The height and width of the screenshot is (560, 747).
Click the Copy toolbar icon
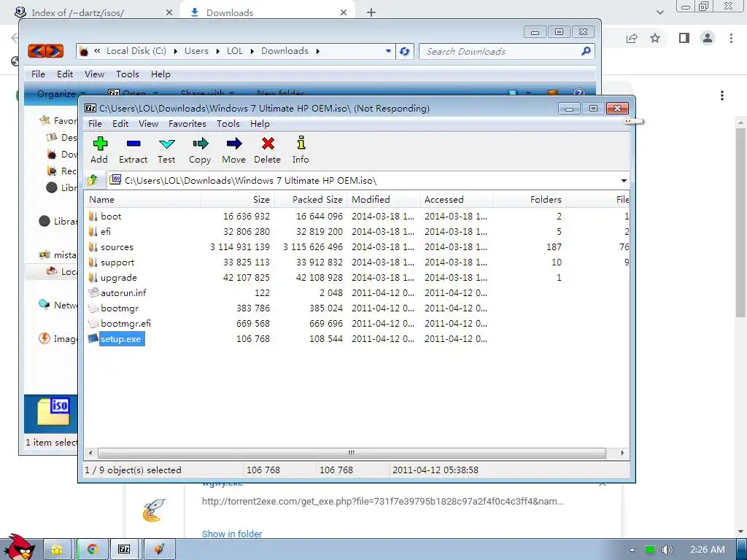(x=201, y=144)
